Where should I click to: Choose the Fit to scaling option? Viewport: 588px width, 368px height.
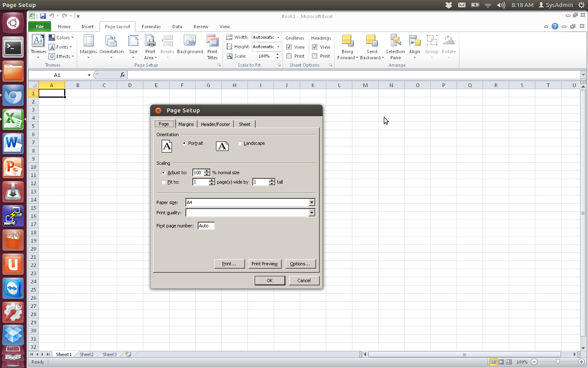click(163, 182)
